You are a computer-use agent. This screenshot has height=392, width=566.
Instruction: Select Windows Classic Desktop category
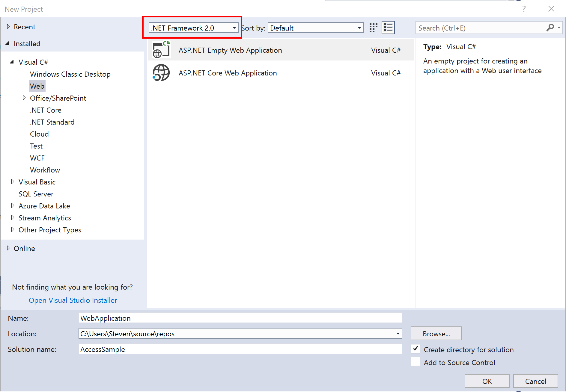(70, 74)
